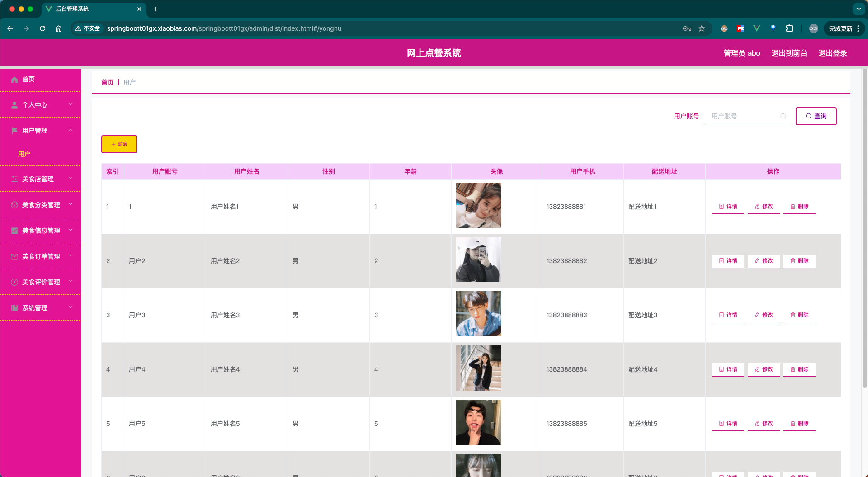The image size is (868, 477).
Task: Click 删除 for 用户3 row
Action: (799, 315)
